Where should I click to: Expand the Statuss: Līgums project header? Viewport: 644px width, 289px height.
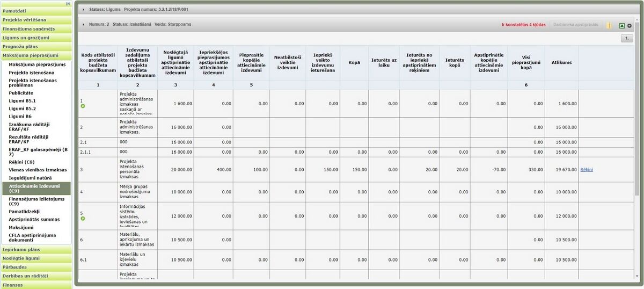point(83,10)
